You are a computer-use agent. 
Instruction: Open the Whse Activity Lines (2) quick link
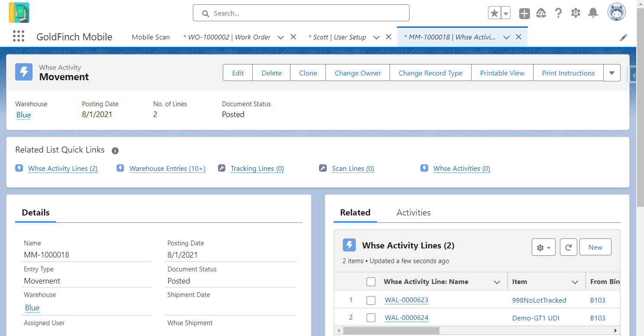click(63, 168)
